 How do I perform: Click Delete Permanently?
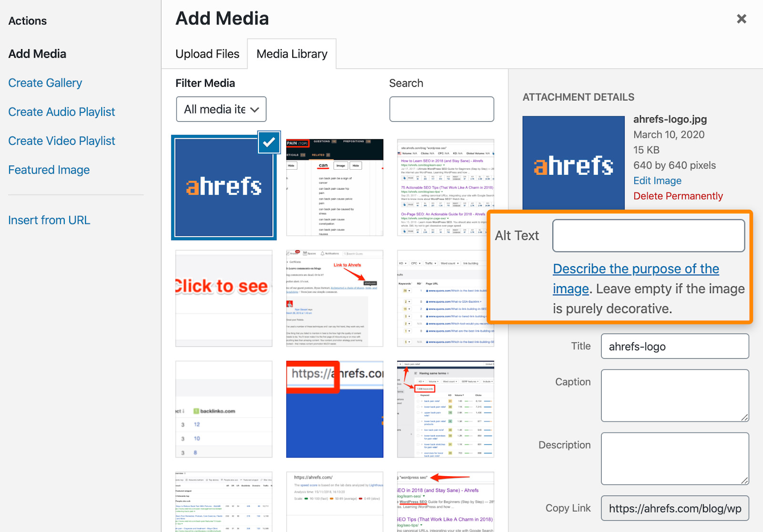click(x=678, y=196)
